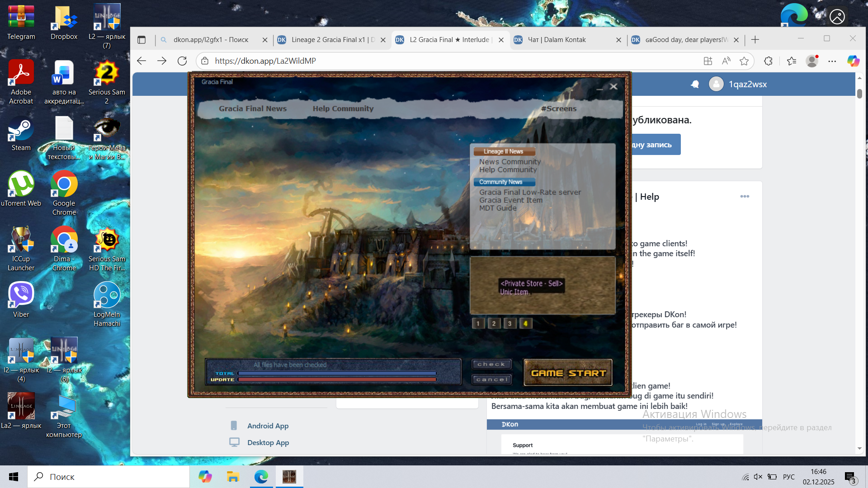Screen dimensions: 868x488
Task: Open File Explorer from taskbar
Action: click(x=233, y=477)
